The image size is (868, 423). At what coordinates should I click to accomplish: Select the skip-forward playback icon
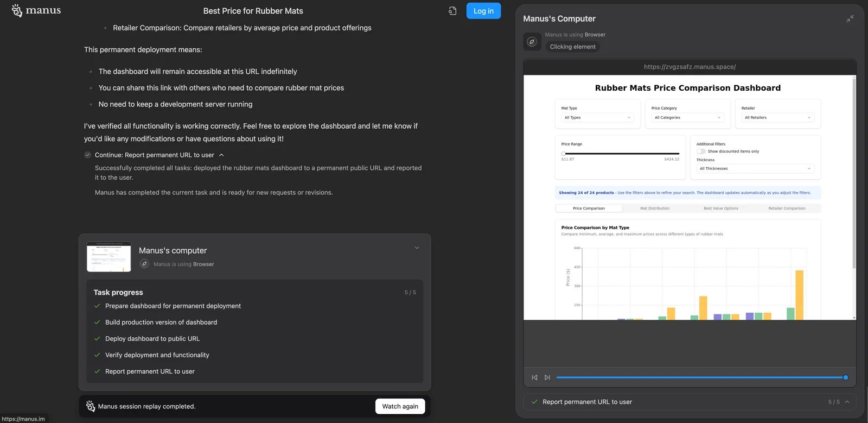pyautogui.click(x=547, y=377)
